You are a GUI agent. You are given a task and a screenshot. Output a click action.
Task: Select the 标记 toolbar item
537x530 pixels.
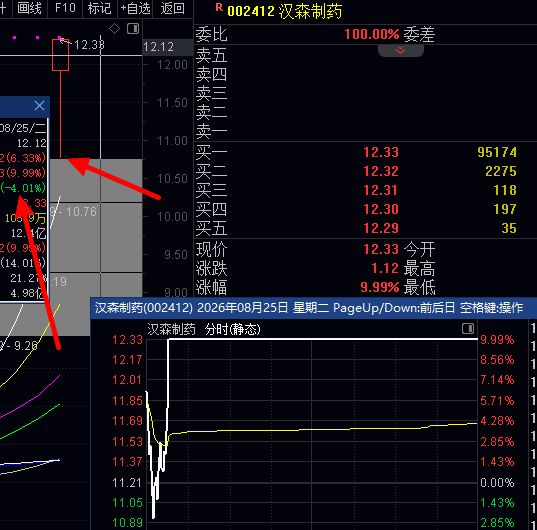(x=99, y=8)
